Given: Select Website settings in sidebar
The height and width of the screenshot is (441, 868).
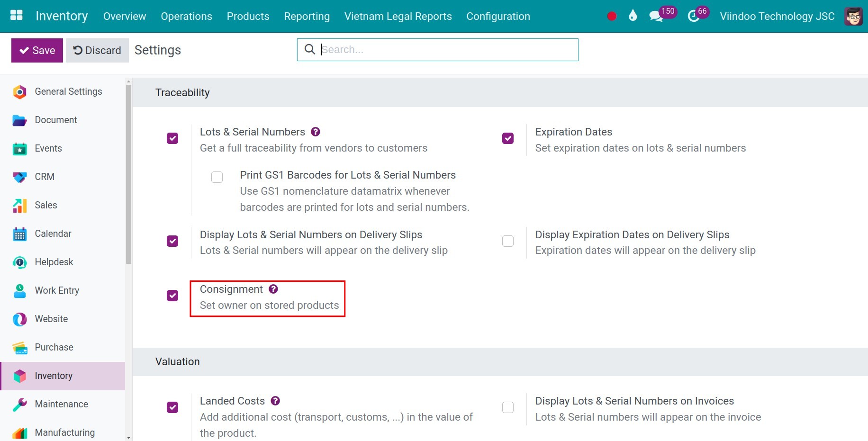Looking at the screenshot, I should pyautogui.click(x=63, y=319).
